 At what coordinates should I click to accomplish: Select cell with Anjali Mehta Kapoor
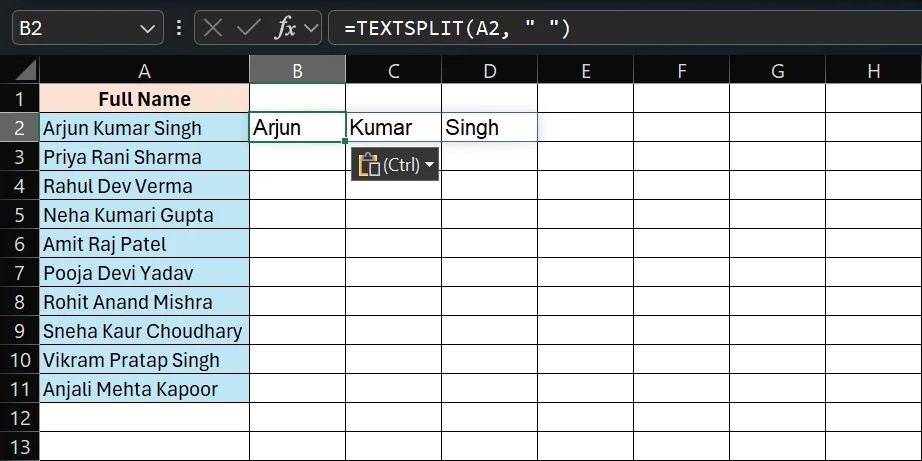(x=144, y=388)
